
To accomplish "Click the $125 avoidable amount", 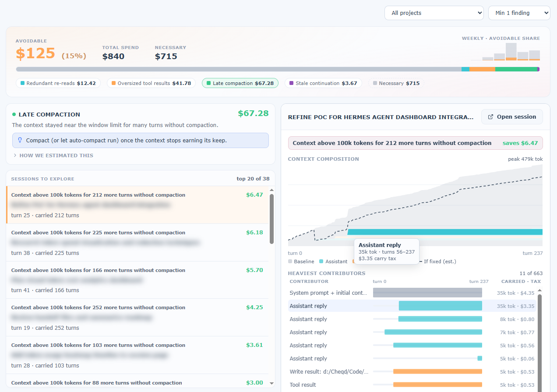I will (x=35, y=53).
